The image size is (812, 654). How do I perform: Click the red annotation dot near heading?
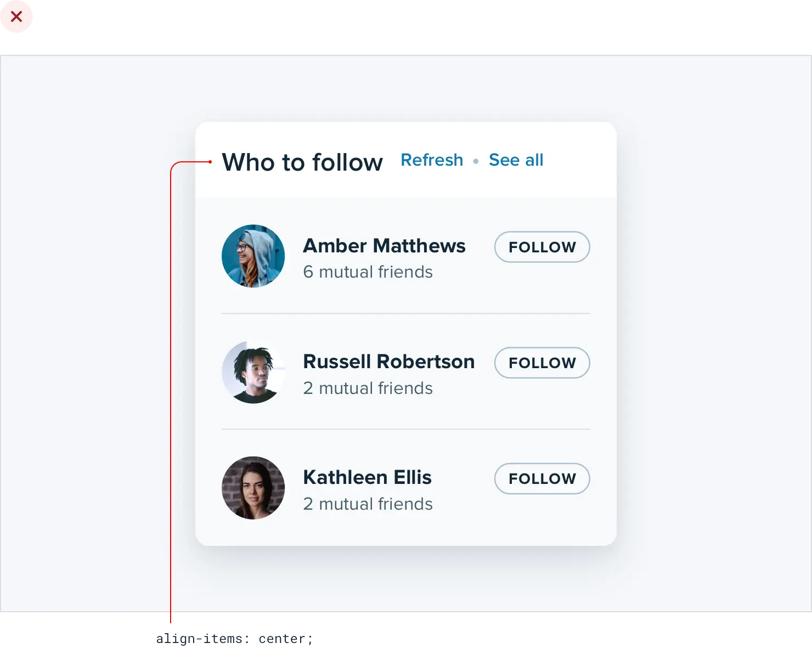(210, 162)
